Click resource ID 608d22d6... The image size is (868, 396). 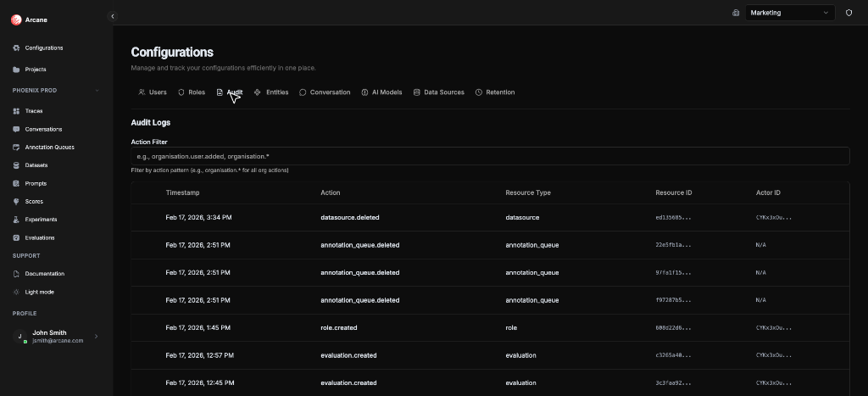[673, 328]
